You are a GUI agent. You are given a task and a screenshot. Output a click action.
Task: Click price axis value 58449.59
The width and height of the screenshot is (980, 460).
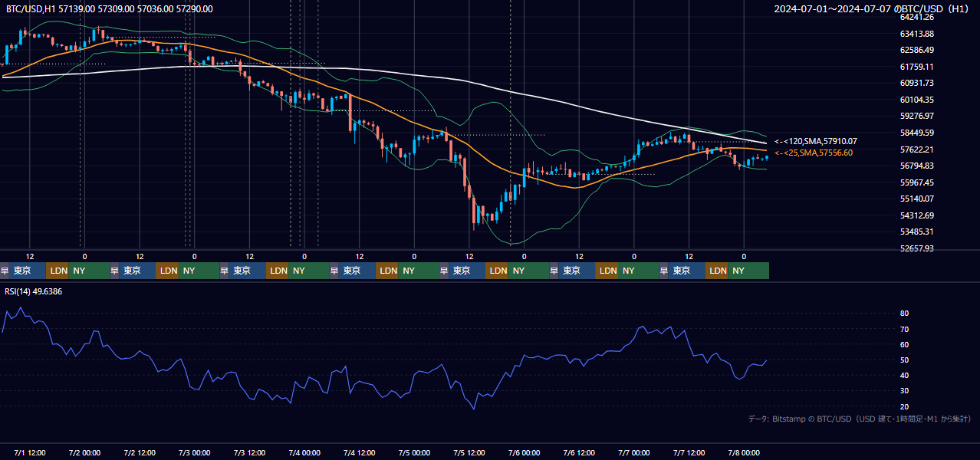916,133
